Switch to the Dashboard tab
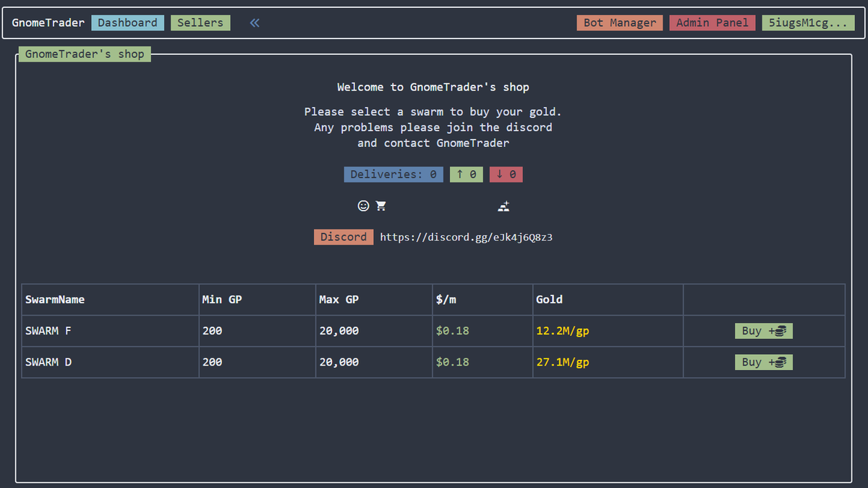The height and width of the screenshot is (488, 868). pos(127,22)
